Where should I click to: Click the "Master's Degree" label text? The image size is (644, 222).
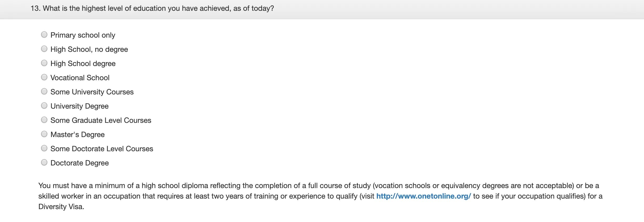[x=78, y=135]
